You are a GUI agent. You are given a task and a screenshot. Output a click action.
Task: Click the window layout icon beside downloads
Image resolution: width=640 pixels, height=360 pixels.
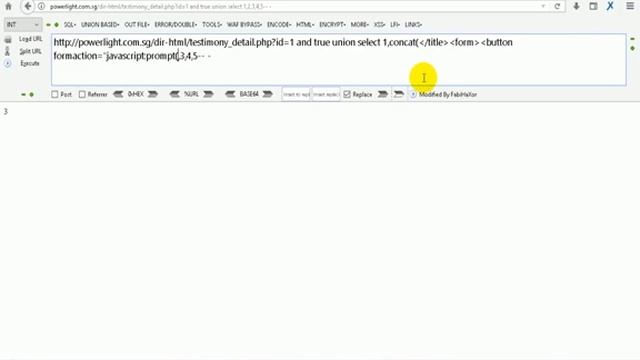593,6
